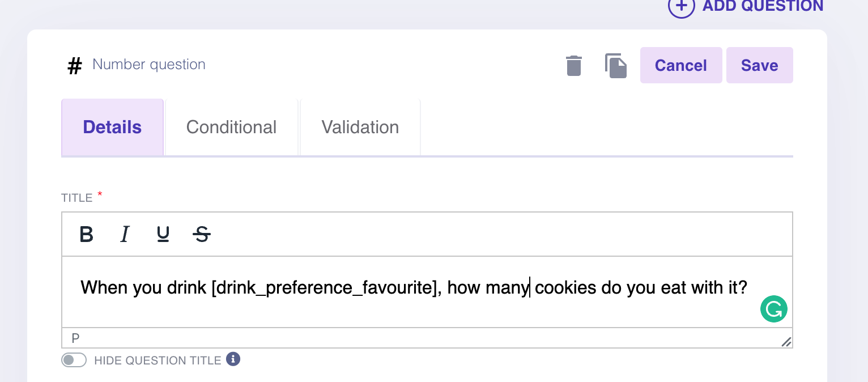Open the Validation tab
868x382 pixels.
360,127
